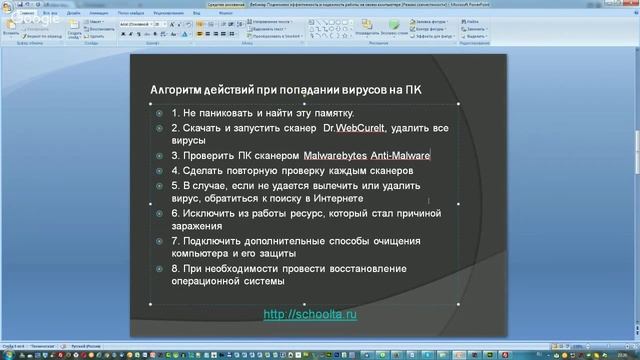
Task: Open Shape Effects (Эффекты для фигур) dropdown
Action: [x=432, y=36]
